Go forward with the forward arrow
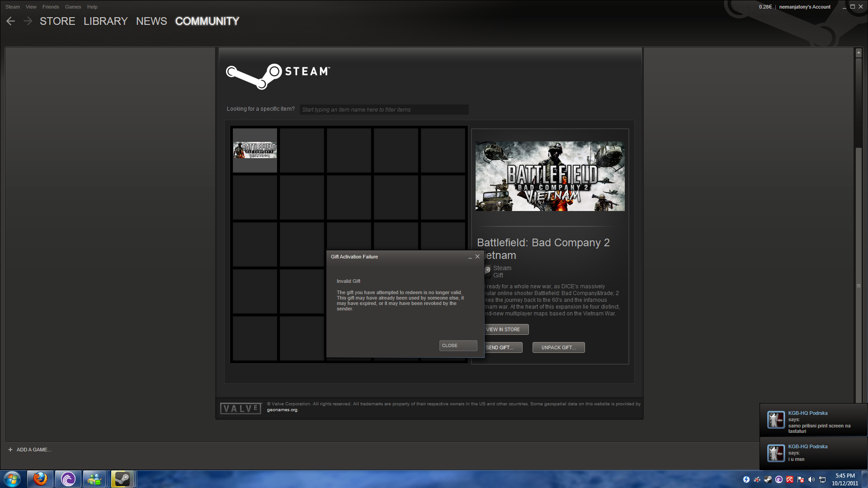 (28, 21)
